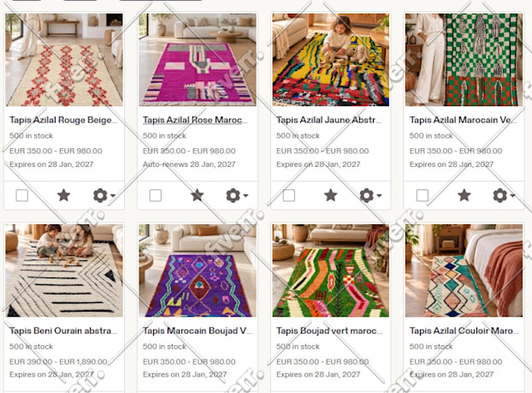Click the green Boujad vert rug thumbnail
Viewport: 532px width, 393px height.
tap(331, 271)
